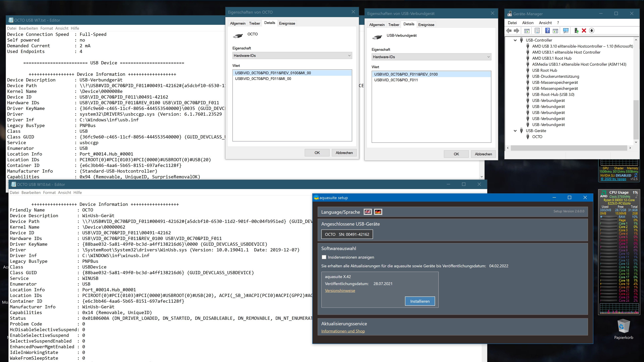Click the blue help question mark icon
This screenshot has height=362, width=644.
[x=548, y=31]
